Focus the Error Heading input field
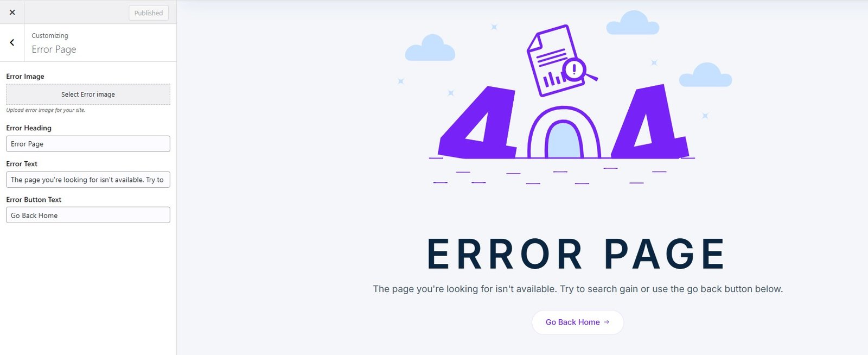868x355 pixels. tap(88, 144)
